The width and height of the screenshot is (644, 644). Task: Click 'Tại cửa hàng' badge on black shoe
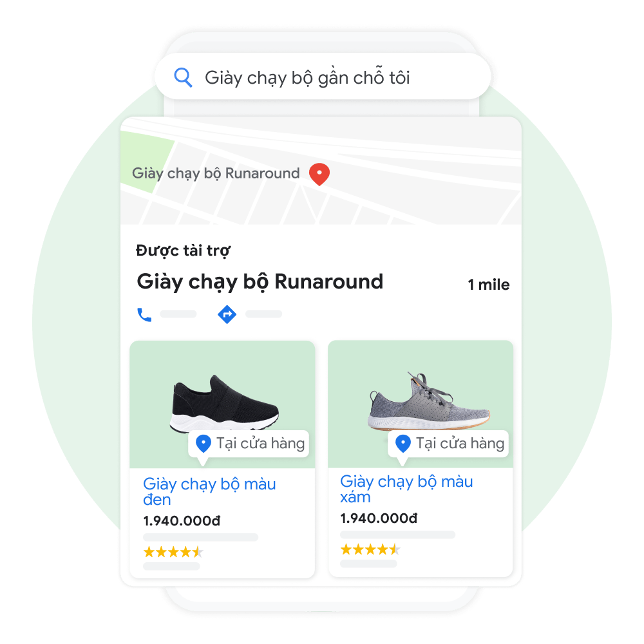[249, 444]
